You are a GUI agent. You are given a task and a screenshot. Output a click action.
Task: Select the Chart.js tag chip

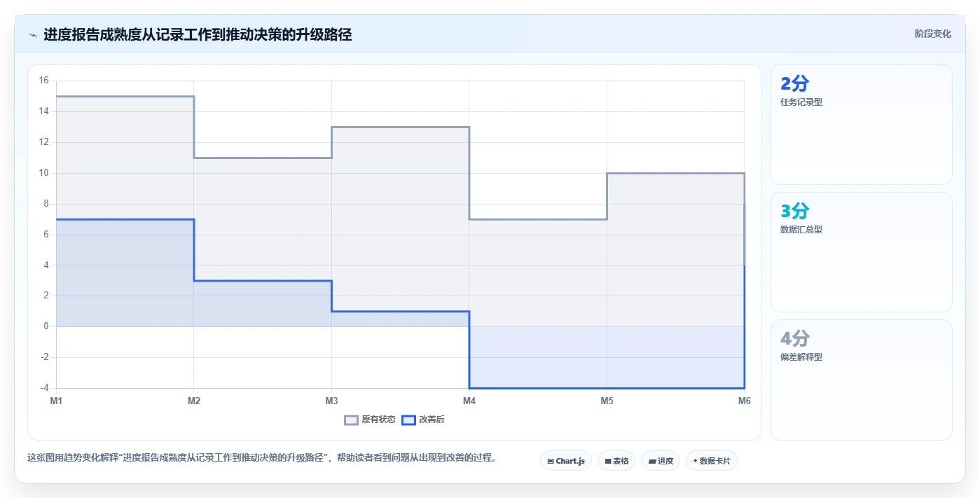tap(566, 461)
